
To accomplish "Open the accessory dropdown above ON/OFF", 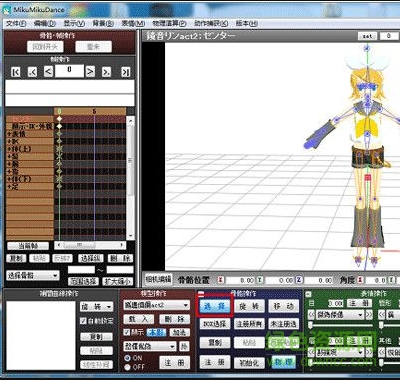I will pyautogui.click(x=150, y=346).
